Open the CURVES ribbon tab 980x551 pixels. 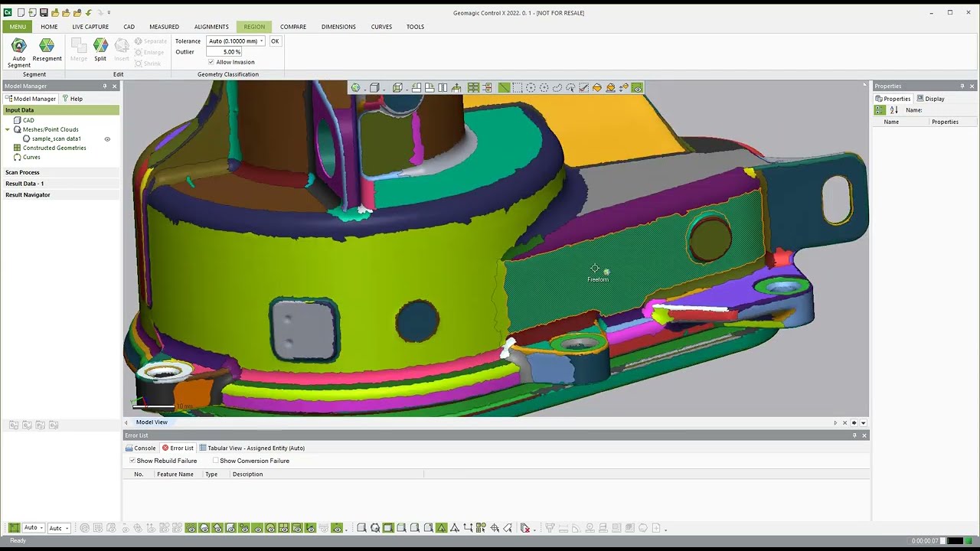click(381, 27)
